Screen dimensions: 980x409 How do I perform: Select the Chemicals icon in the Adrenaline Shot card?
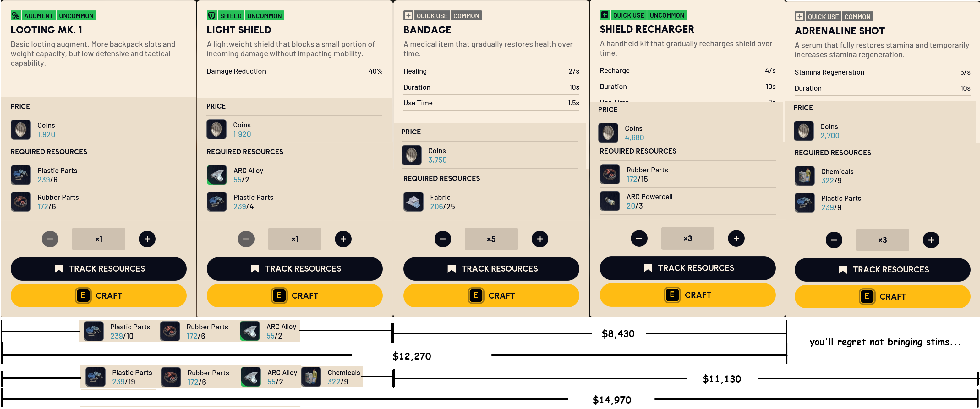pos(804,176)
